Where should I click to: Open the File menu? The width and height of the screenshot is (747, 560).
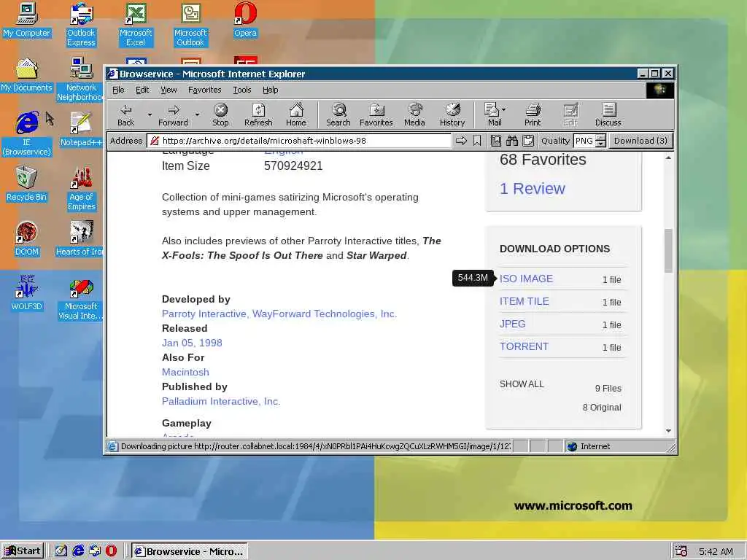[x=118, y=90]
